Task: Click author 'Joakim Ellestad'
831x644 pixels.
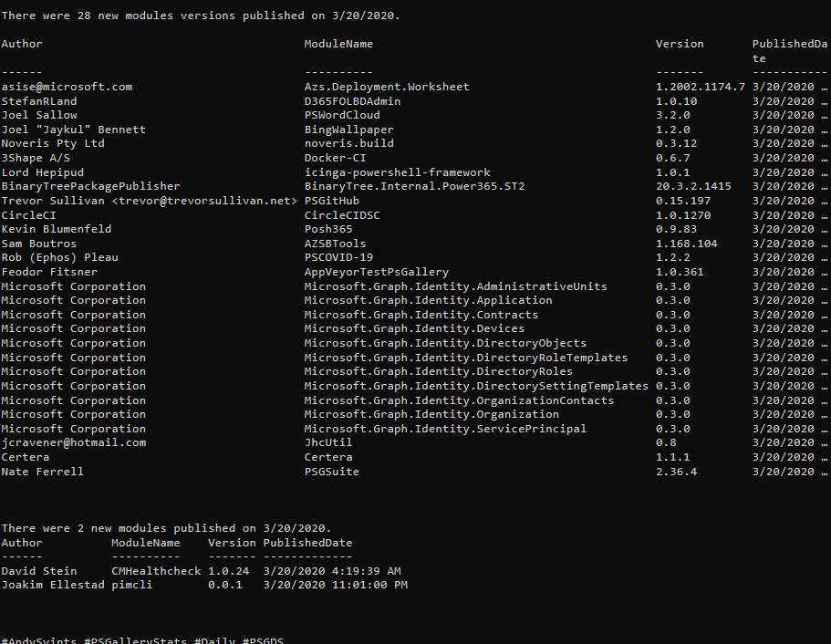Action: pyautogui.click(x=53, y=586)
